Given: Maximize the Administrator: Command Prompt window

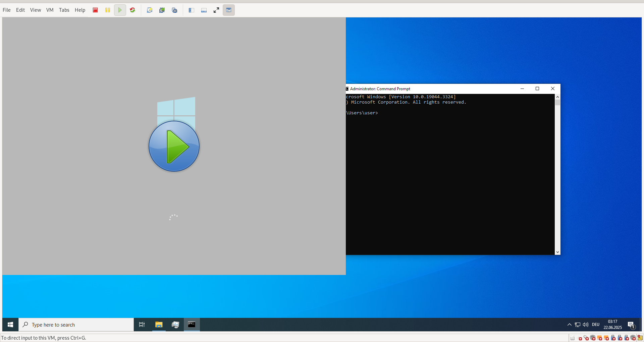Looking at the screenshot, I should tap(537, 89).
